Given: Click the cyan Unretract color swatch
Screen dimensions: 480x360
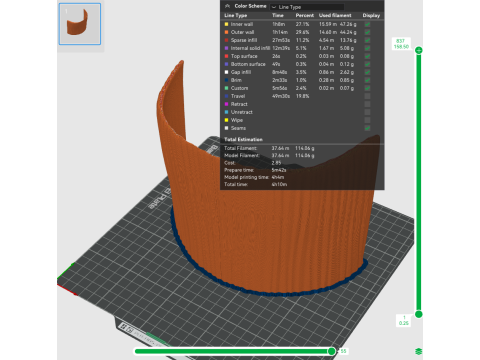Looking at the screenshot, I should pos(227,112).
